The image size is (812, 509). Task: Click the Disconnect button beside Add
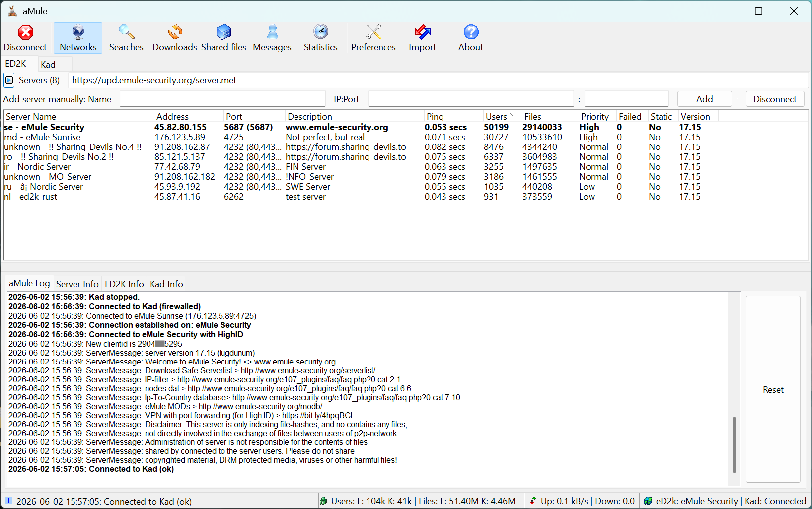(775, 99)
